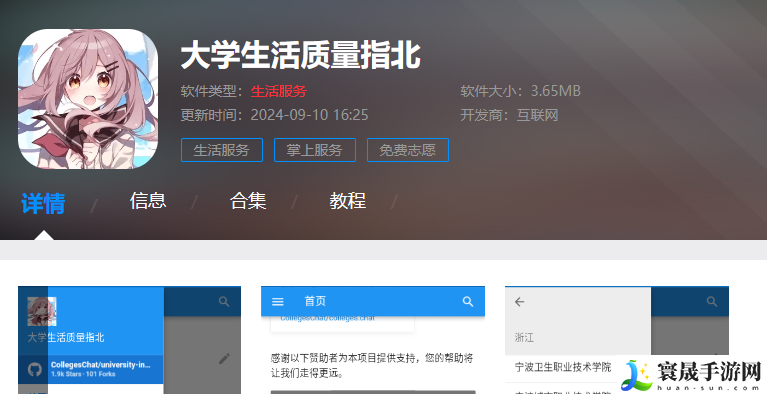Open the first screenshot with the drawer menu
This screenshot has width=767, height=394.
130,340
